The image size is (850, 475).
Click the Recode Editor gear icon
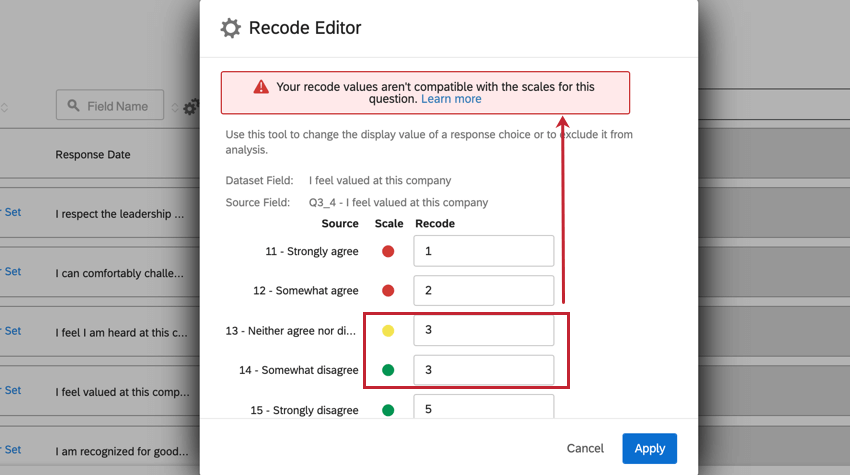pyautogui.click(x=231, y=28)
